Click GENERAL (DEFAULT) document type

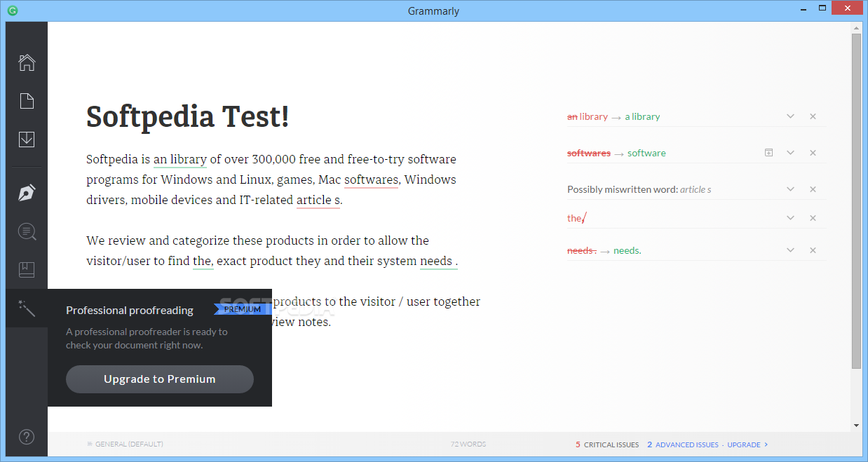(125, 444)
